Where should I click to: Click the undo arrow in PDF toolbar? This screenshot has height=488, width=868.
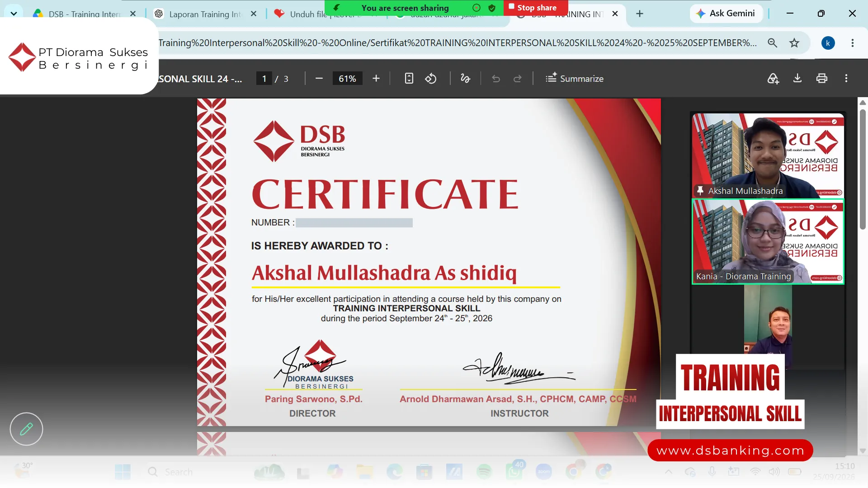pyautogui.click(x=496, y=79)
